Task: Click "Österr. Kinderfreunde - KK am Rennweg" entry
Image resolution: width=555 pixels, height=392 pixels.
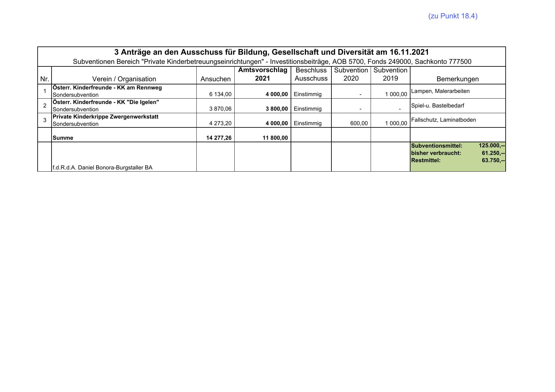Action: click(107, 88)
